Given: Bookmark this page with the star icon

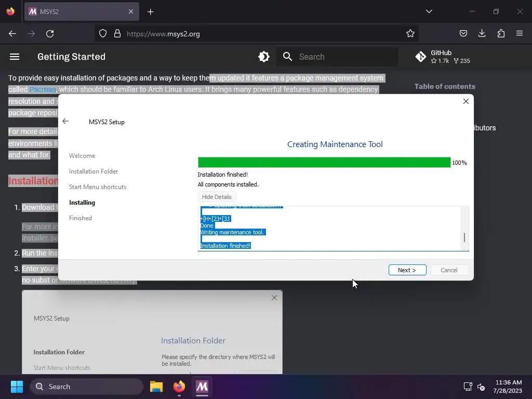Looking at the screenshot, I should point(410,34).
